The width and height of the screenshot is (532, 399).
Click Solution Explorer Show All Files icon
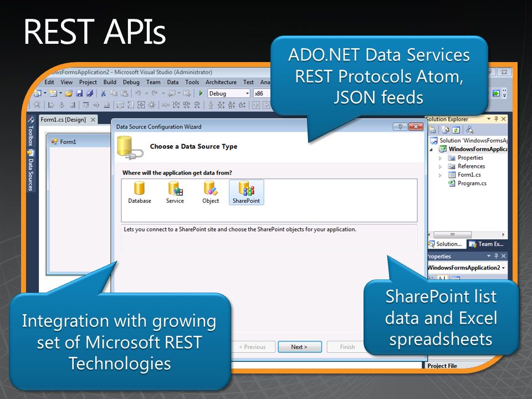click(446, 130)
